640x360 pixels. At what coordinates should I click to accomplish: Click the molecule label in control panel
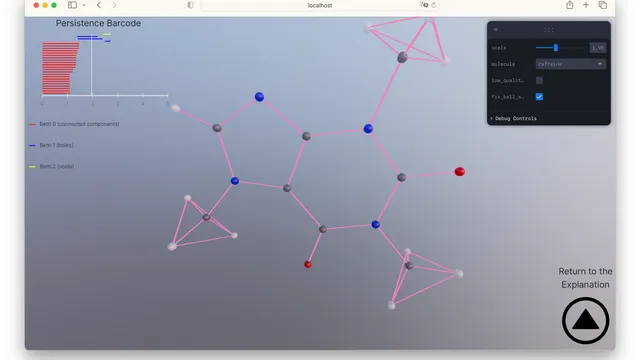coord(503,64)
